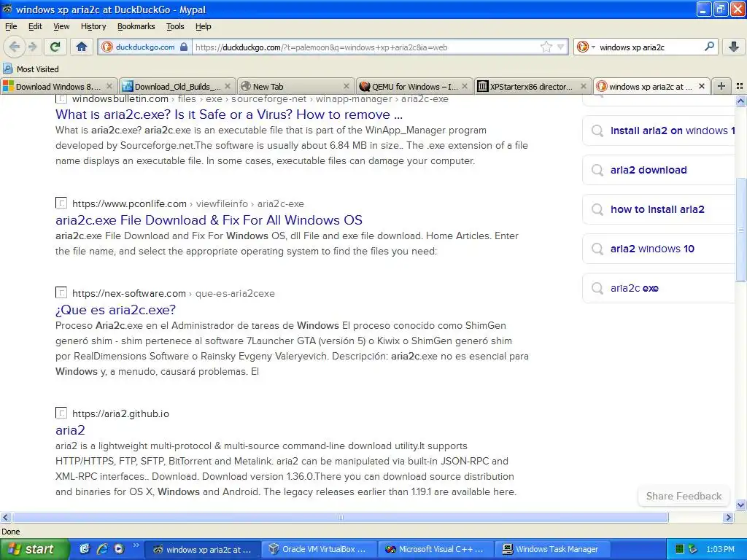This screenshot has height=560, width=747.
Task: Click the Share Feedback button
Action: pyautogui.click(x=684, y=496)
